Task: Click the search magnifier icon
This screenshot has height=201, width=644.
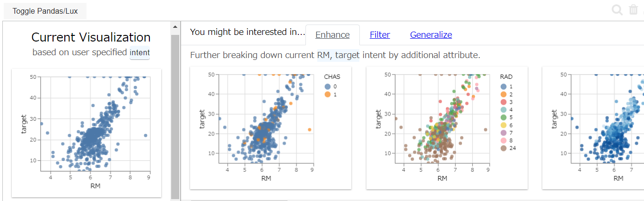Action: pyautogui.click(x=617, y=10)
